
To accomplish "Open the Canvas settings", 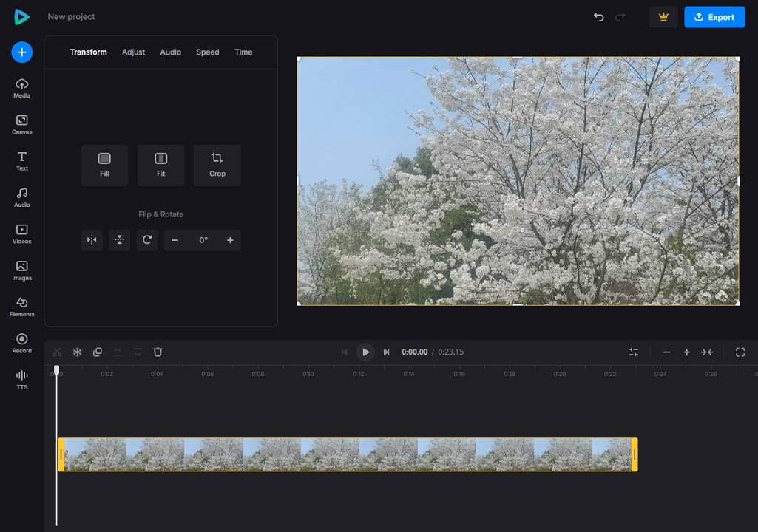I will coord(21,125).
